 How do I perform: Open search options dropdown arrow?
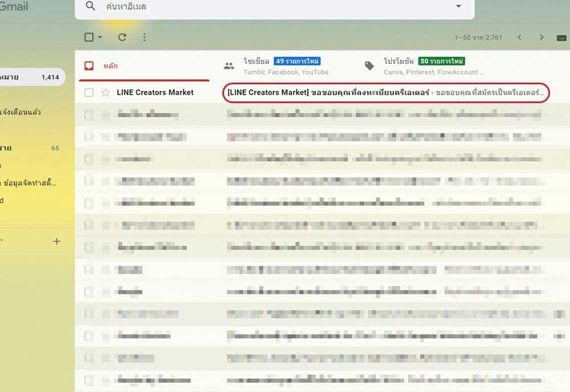(x=459, y=6)
